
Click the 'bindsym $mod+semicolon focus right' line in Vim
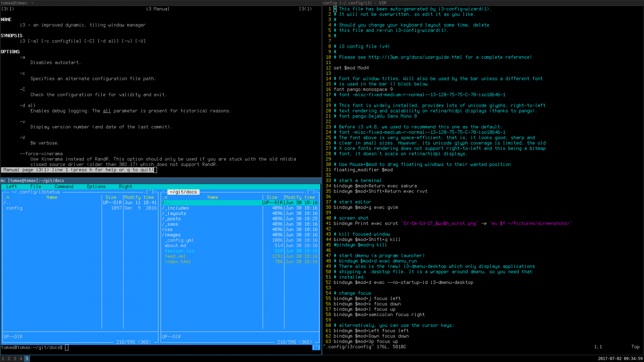point(379,314)
